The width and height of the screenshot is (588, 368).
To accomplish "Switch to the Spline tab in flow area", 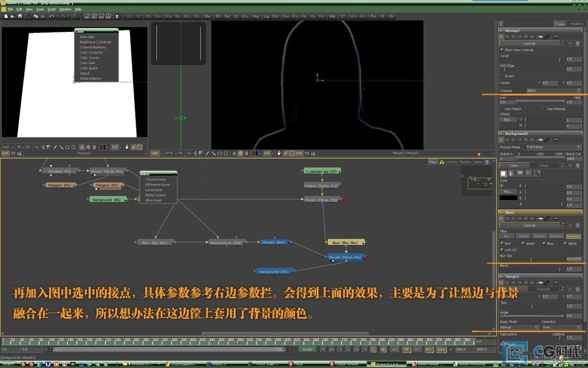I will tap(478, 162).
